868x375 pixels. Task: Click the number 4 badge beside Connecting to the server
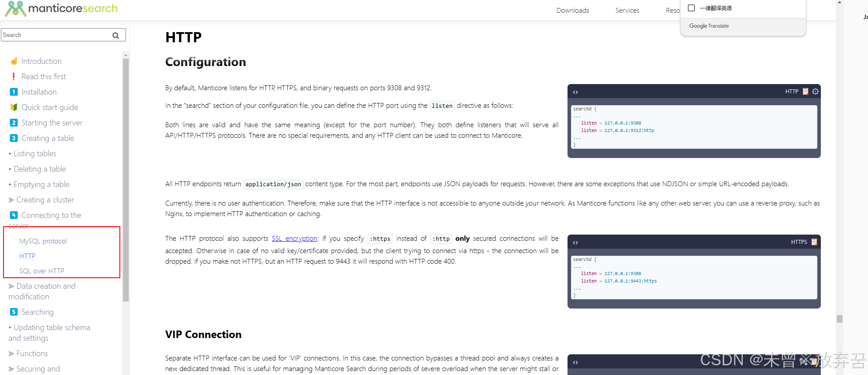pos(14,215)
